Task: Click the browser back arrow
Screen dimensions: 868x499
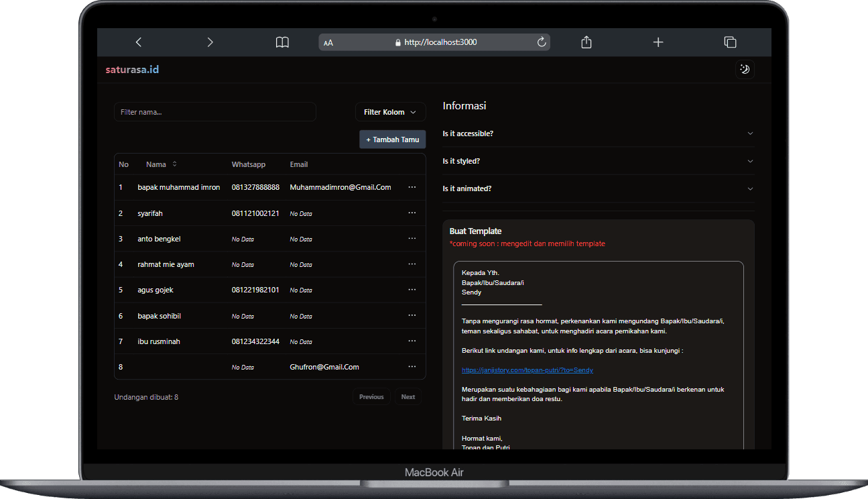Action: tap(139, 42)
